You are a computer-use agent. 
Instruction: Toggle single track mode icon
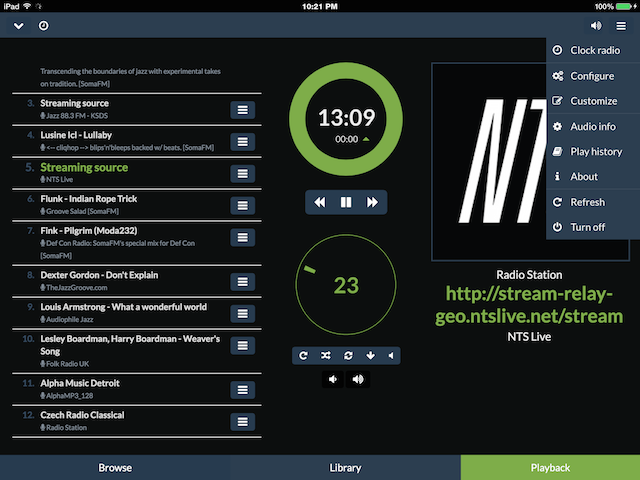tap(348, 356)
